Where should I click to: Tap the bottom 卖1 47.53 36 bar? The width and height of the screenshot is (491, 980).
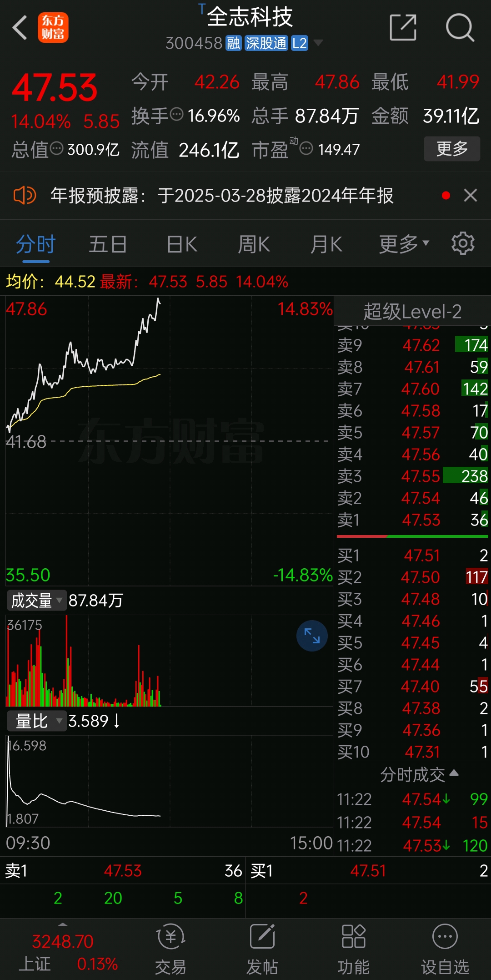(x=123, y=870)
